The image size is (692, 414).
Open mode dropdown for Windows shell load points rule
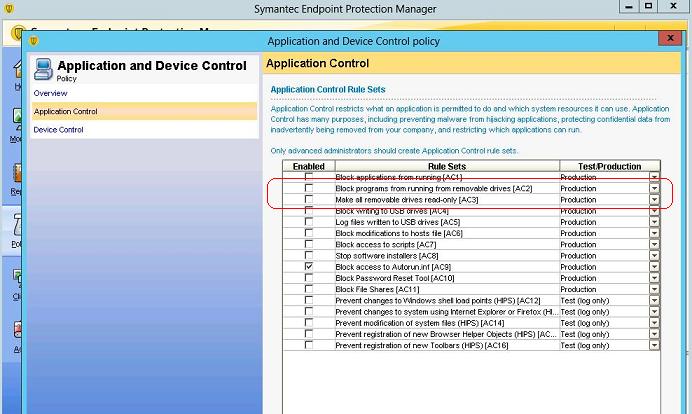click(654, 301)
